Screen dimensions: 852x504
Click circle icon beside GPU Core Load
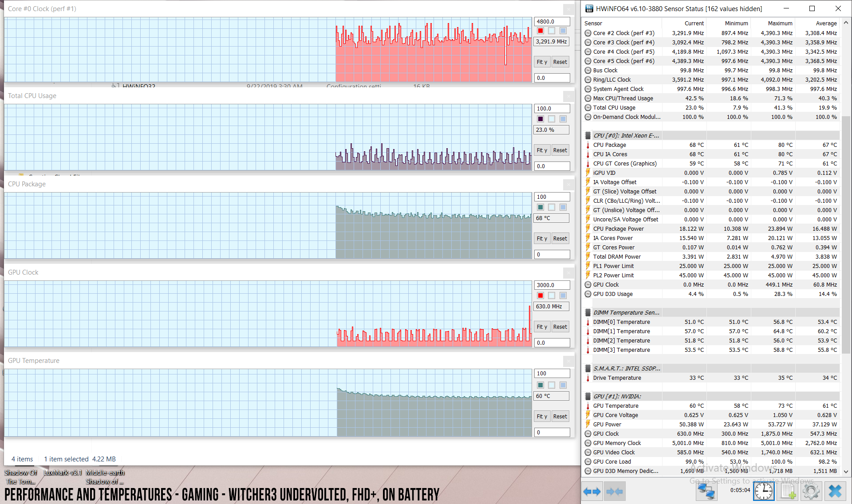click(588, 461)
